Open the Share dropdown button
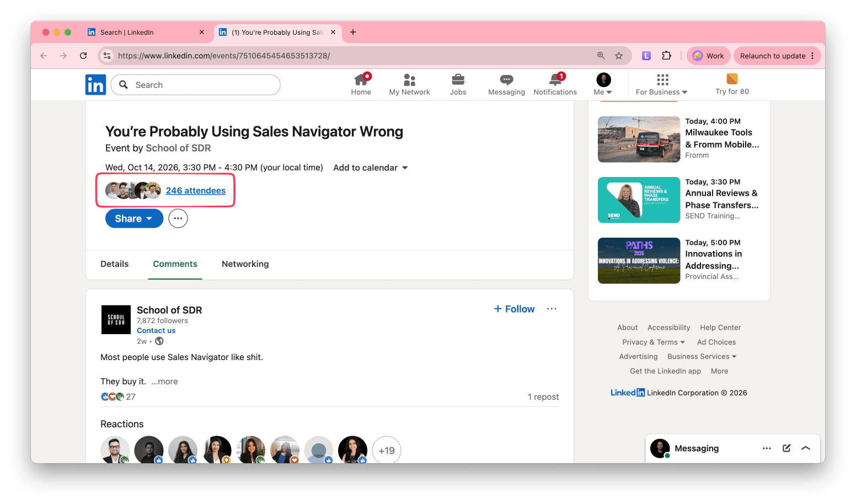The height and width of the screenshot is (504, 856). tap(134, 218)
